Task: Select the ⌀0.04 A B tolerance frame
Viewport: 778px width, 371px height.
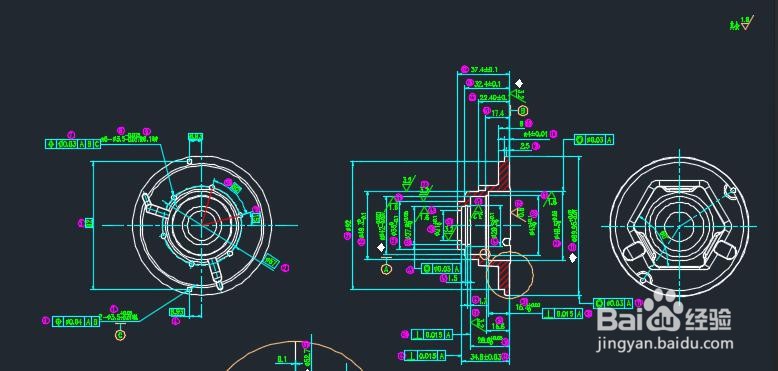Action: [x=76, y=321]
